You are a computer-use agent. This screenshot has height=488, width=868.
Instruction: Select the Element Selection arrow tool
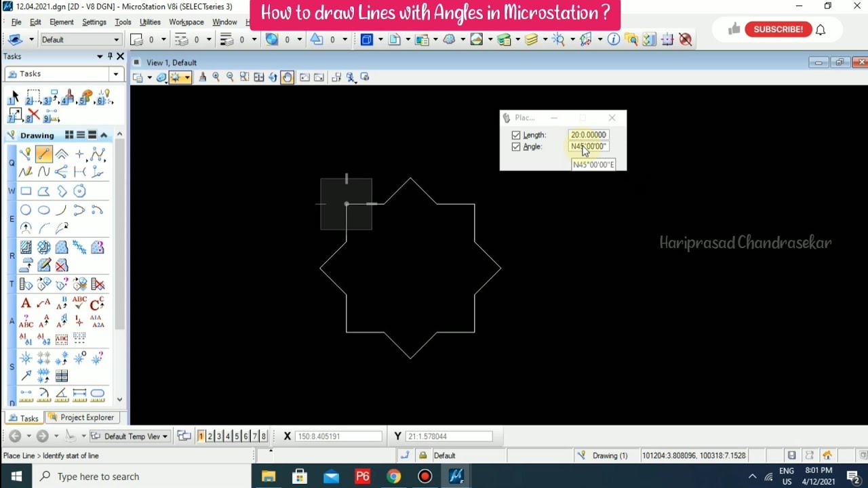(x=15, y=98)
